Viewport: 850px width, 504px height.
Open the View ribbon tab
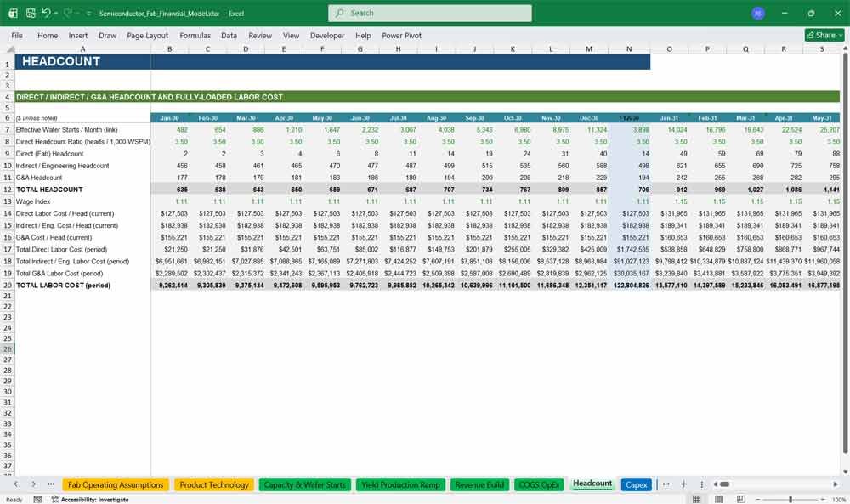(x=291, y=35)
